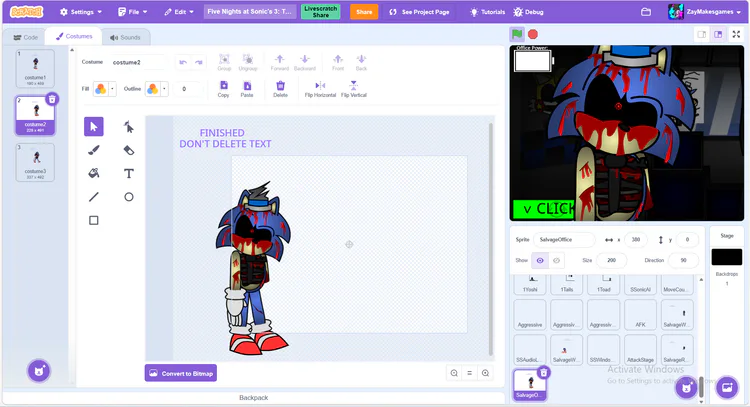
Task: Switch to large stage layout
Action: (x=718, y=34)
